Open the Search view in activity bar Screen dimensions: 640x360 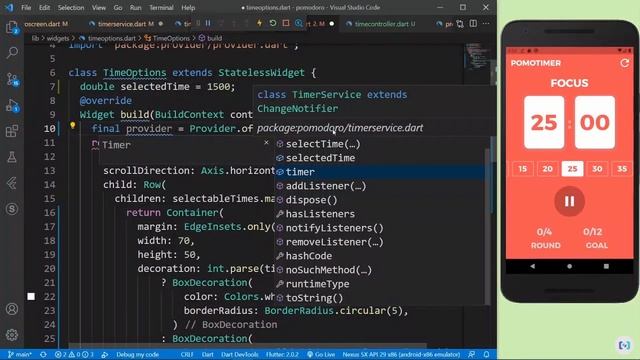click(12, 52)
